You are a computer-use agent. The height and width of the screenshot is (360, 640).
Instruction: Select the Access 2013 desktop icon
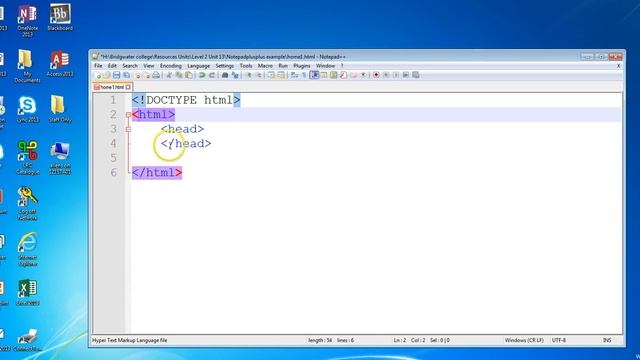click(60, 63)
